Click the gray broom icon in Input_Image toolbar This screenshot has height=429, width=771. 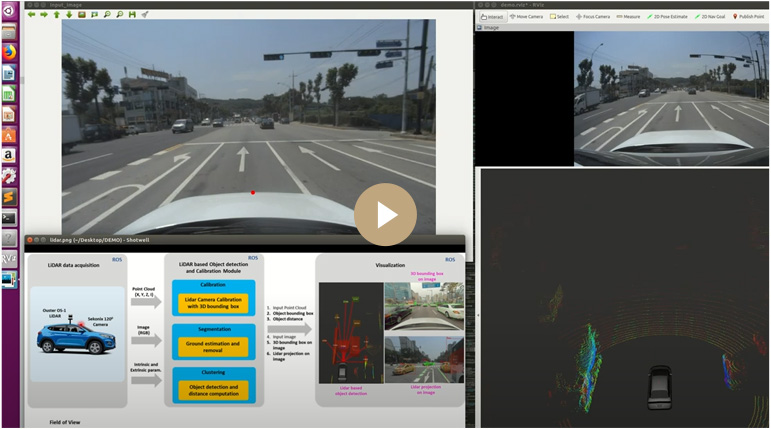(x=145, y=15)
